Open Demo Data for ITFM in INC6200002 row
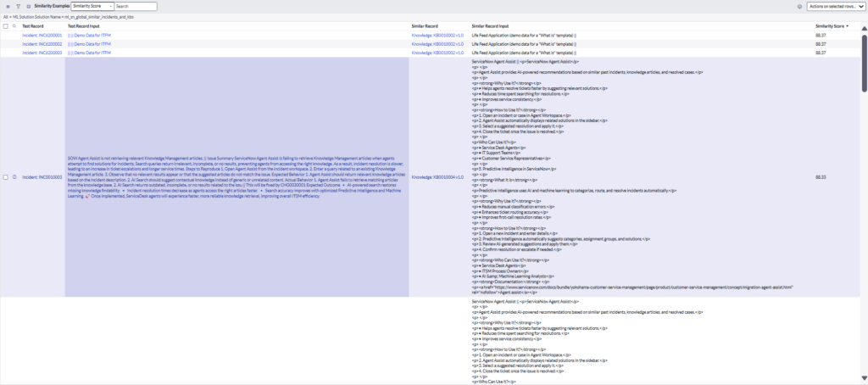This screenshot has width=868, height=385. pos(89,44)
